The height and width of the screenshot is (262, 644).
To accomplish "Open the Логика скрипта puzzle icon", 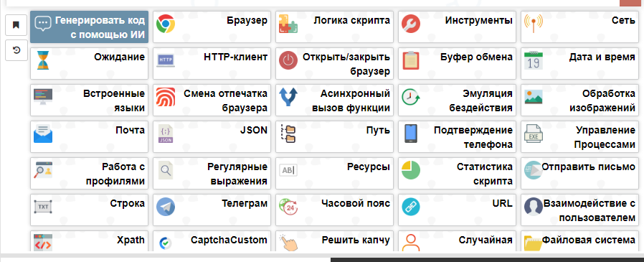I will (x=288, y=24).
